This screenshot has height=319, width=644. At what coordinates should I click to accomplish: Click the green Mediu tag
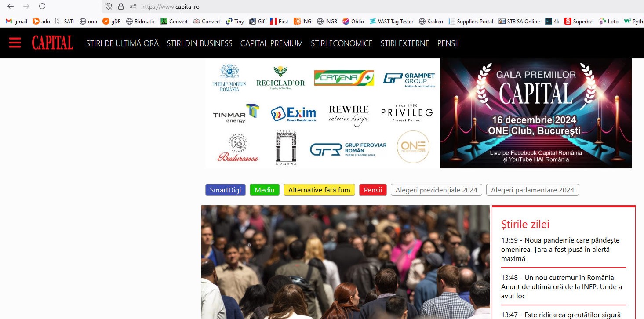pos(265,190)
